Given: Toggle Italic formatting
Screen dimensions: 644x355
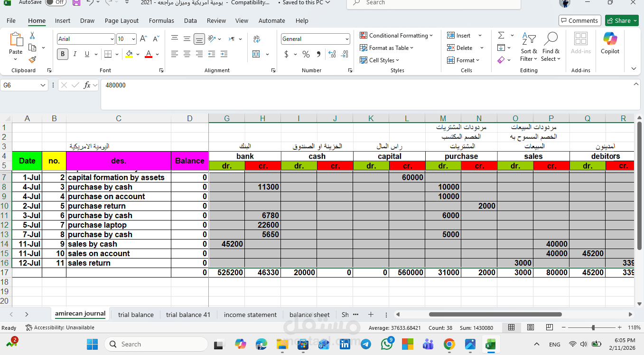Looking at the screenshot, I should (x=75, y=54).
